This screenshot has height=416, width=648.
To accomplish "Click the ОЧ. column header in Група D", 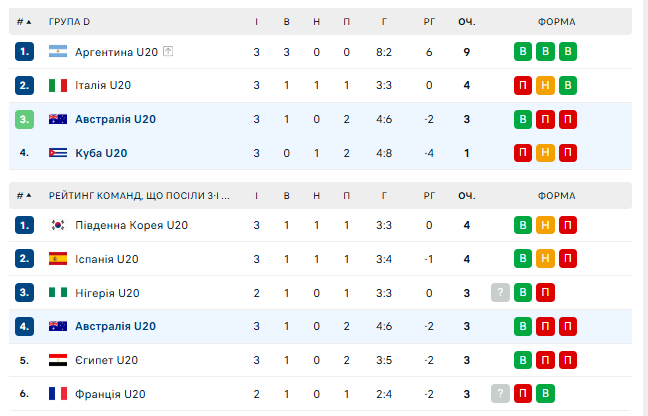I will click(466, 21).
